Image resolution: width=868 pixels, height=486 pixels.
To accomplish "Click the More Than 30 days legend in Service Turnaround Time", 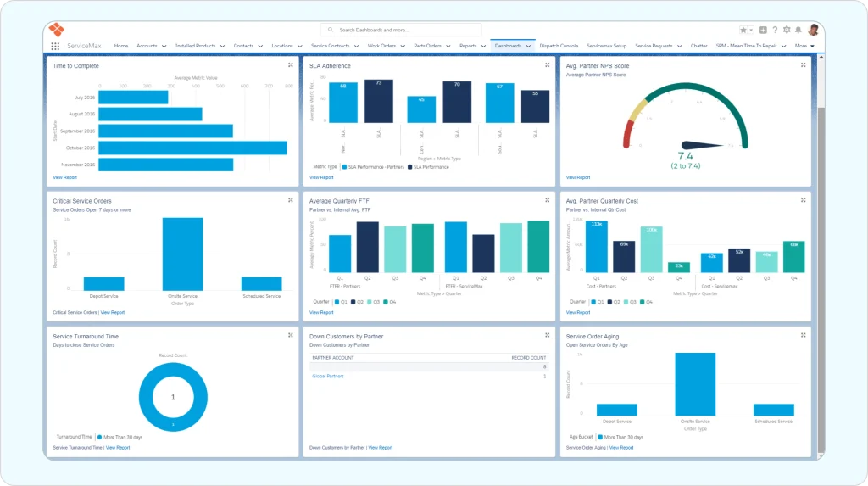I will [120, 438].
